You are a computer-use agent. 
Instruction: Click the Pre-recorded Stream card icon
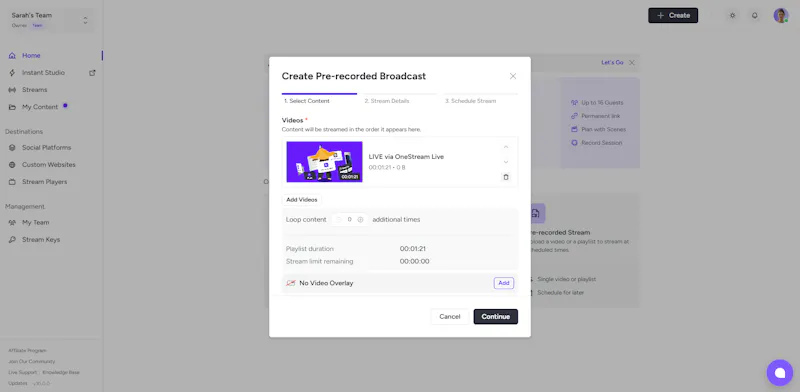click(535, 213)
